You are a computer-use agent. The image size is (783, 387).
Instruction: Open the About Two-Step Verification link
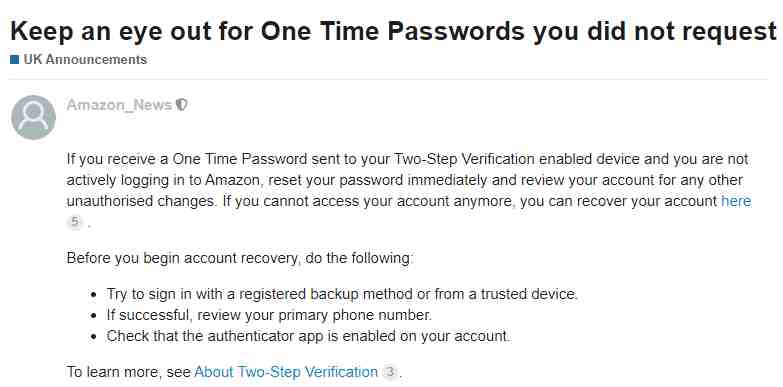point(286,373)
